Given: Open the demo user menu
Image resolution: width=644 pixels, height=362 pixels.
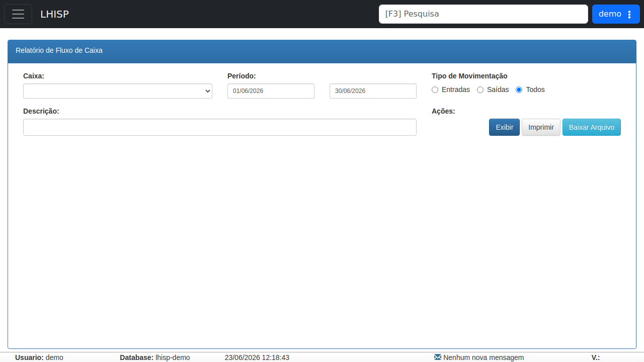Looking at the screenshot, I should point(616,14).
